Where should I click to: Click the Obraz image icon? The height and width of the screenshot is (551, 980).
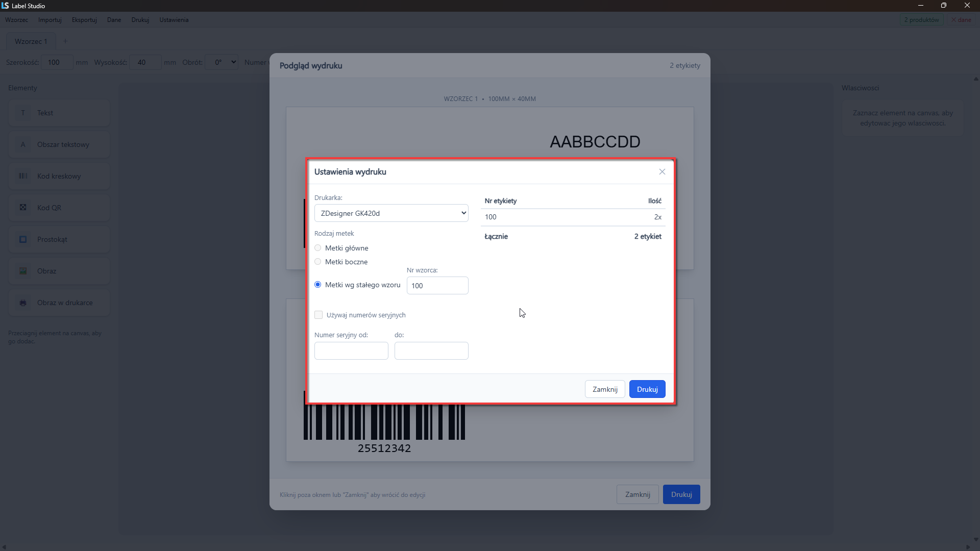coord(23,271)
